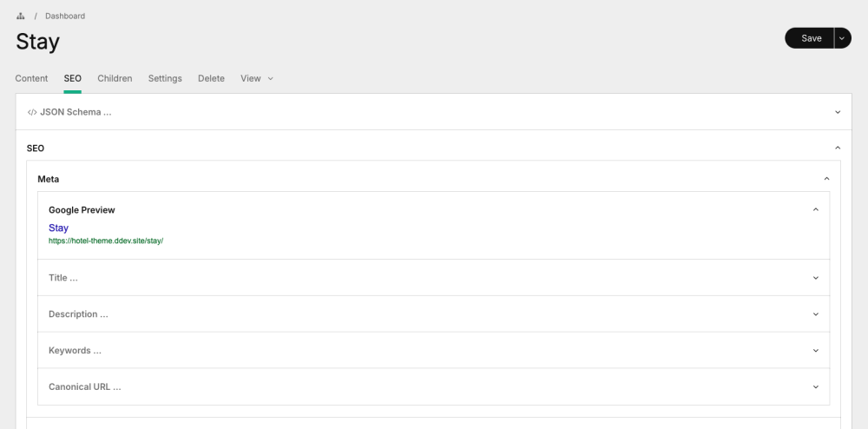Open the View dropdown menu
This screenshot has height=429, width=868.
coord(256,78)
